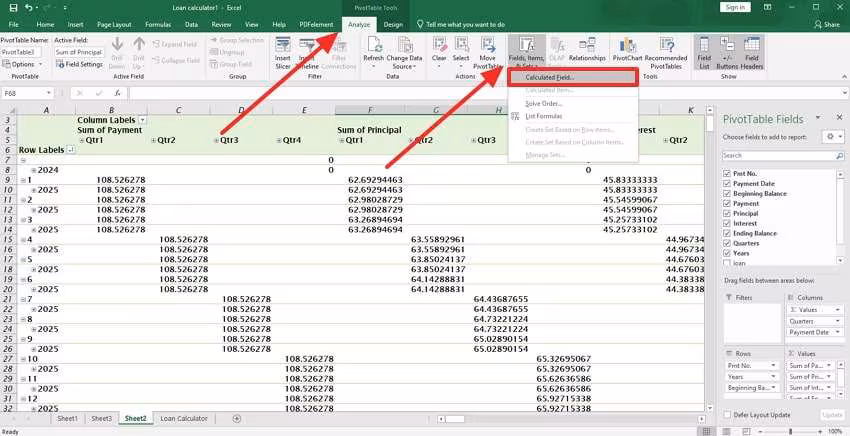The height and width of the screenshot is (436, 850).
Task: Open Recommended PivotTables
Action: [x=666, y=53]
